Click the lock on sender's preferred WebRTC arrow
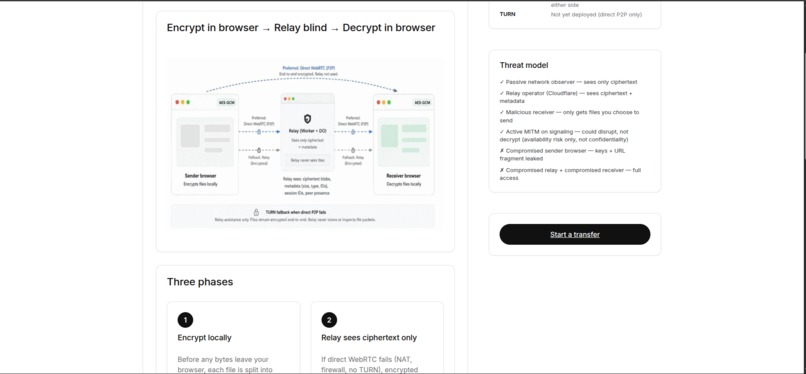 coord(259,132)
